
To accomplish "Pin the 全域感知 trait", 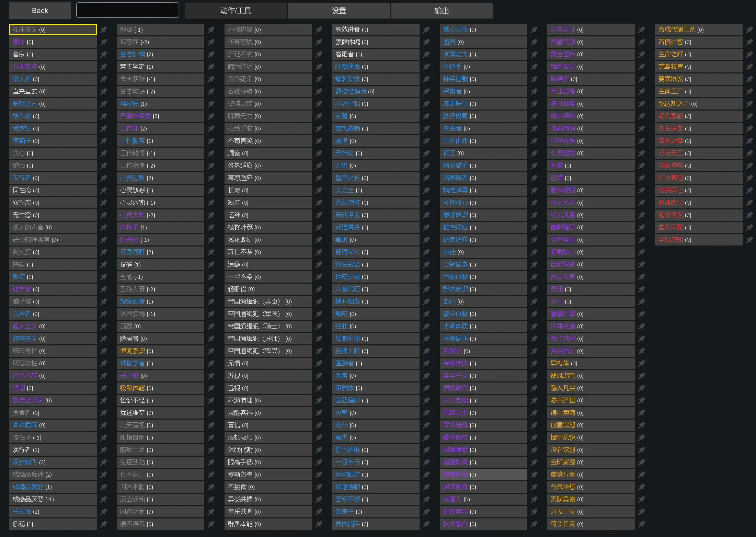I will [x=749, y=240].
